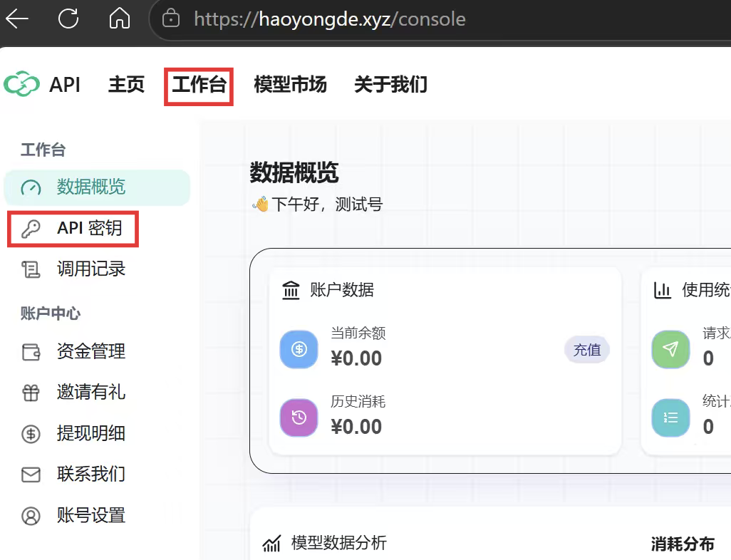Image resolution: width=731 pixels, height=560 pixels.
Task: Click the green paper-plane request icon
Action: pos(670,349)
